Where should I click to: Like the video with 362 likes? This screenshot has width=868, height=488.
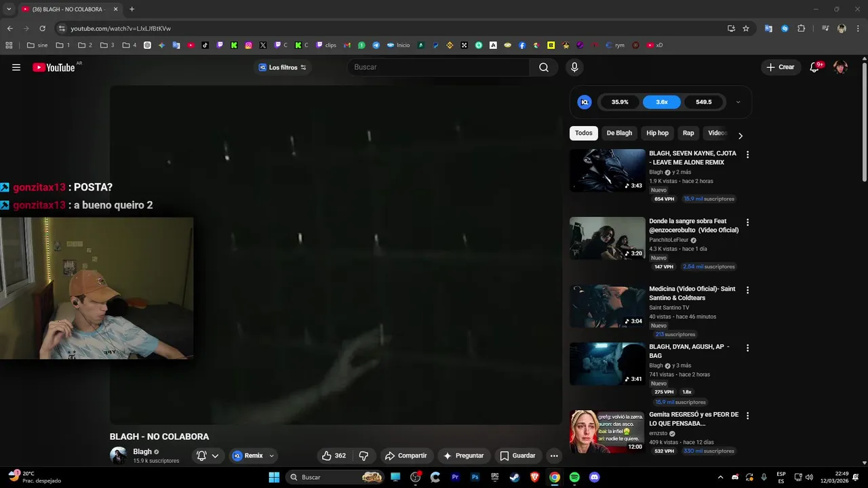click(x=334, y=455)
